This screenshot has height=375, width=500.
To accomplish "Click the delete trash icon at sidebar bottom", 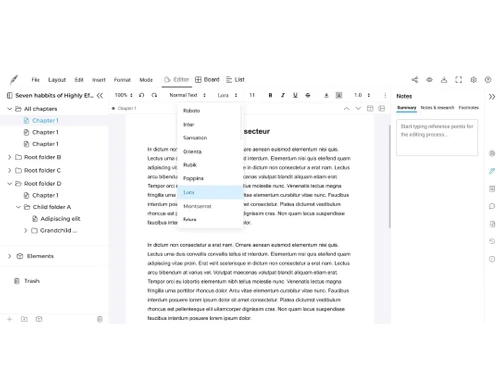I will tap(99, 319).
